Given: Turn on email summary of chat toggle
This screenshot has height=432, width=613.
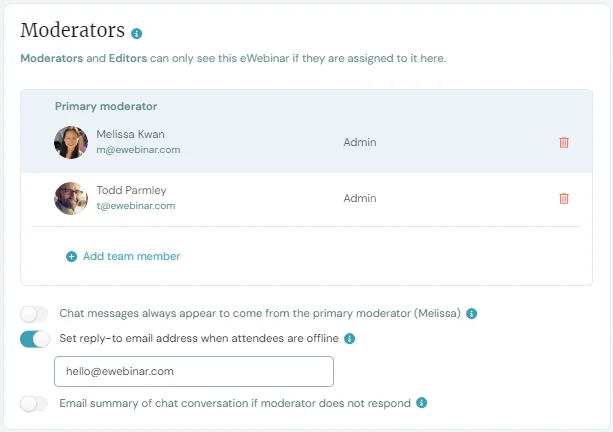Looking at the screenshot, I should 34,403.
